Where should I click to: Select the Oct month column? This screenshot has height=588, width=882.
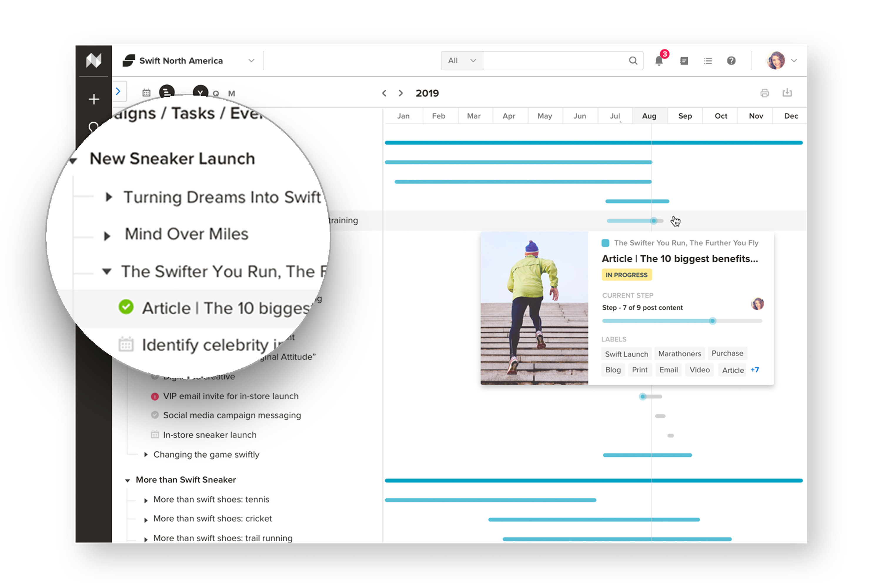point(720,116)
